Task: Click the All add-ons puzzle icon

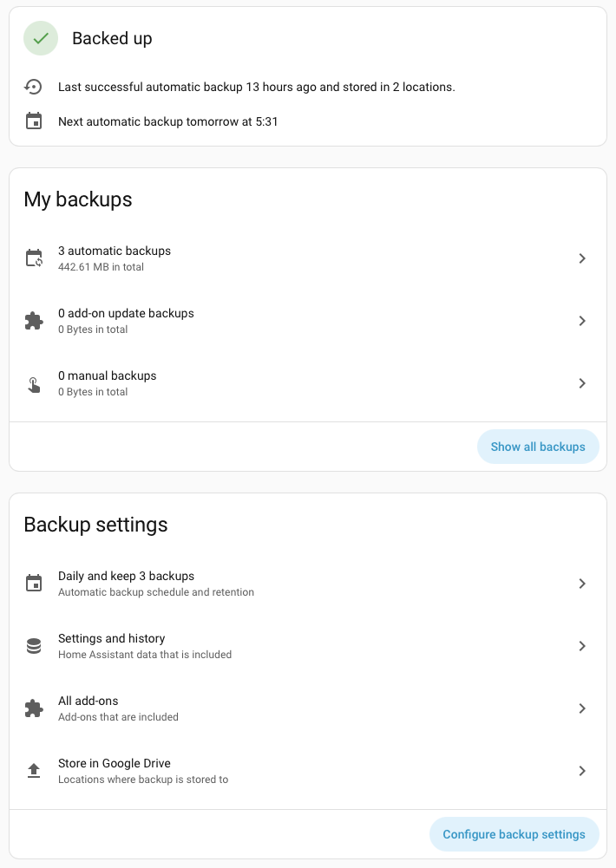Action: [x=34, y=708]
